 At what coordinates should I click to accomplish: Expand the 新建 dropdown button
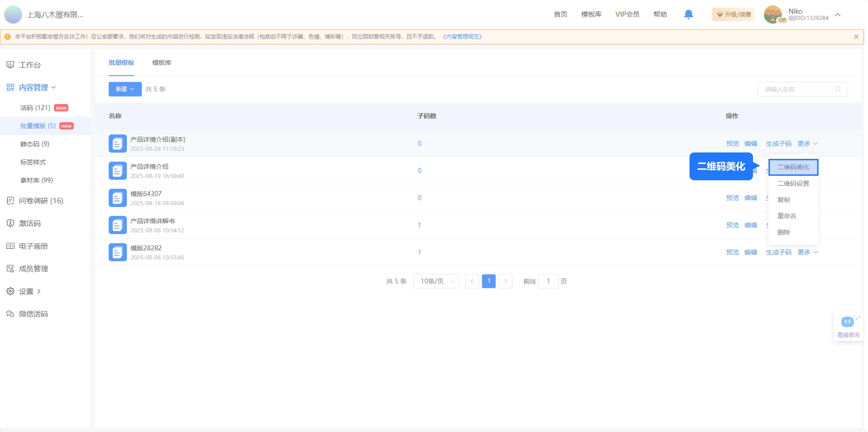click(x=125, y=89)
